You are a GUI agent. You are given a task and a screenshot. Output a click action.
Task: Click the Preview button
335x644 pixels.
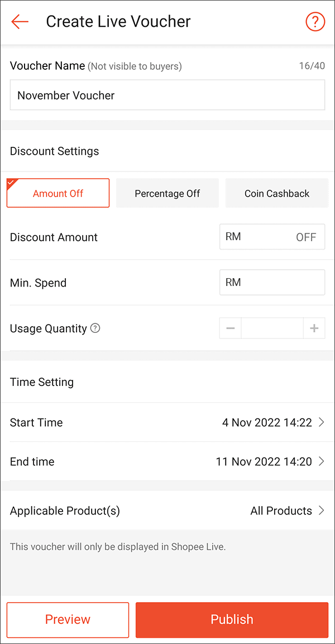point(67,619)
